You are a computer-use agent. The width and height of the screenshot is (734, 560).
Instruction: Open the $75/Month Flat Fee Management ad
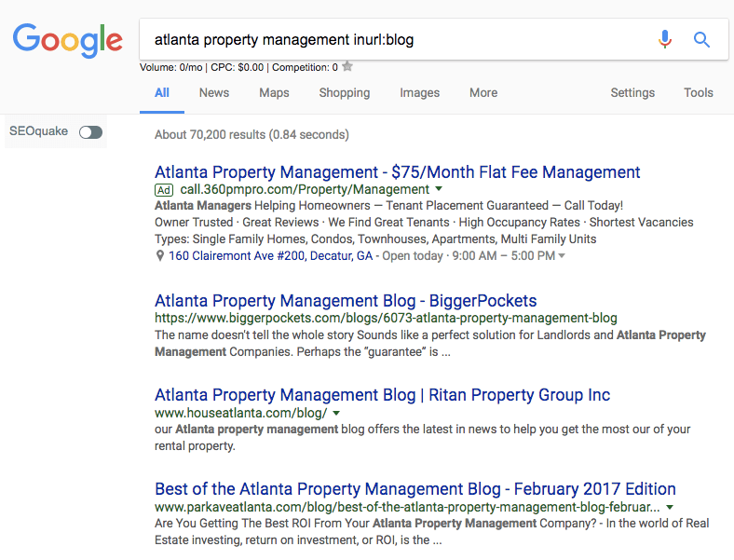coord(398,172)
